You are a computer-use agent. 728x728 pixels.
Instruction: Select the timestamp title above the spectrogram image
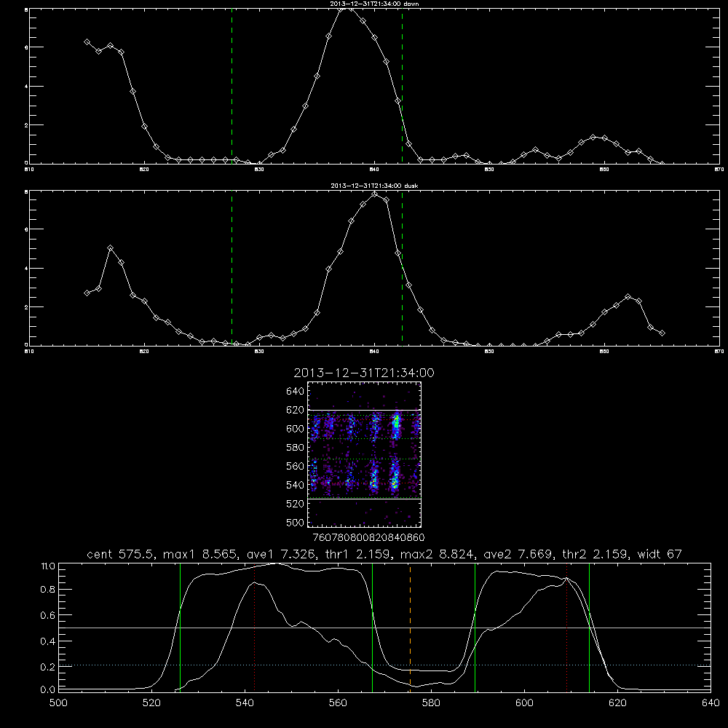point(364,373)
